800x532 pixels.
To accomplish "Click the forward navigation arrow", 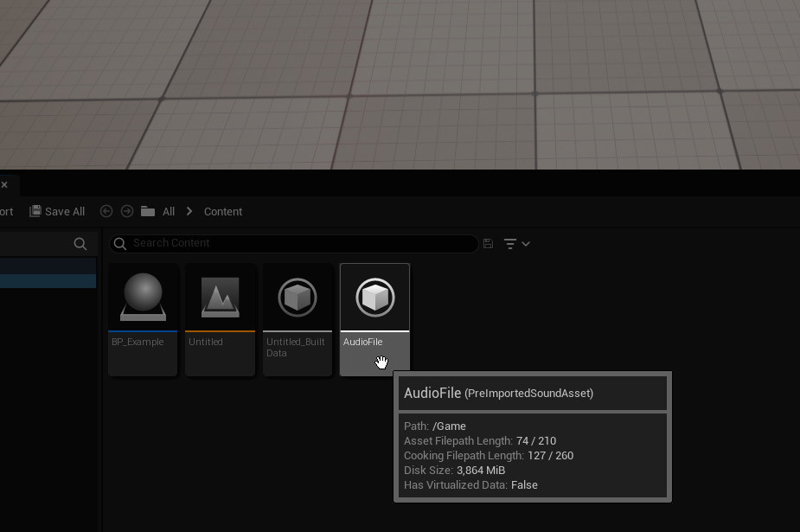I will pos(126,211).
